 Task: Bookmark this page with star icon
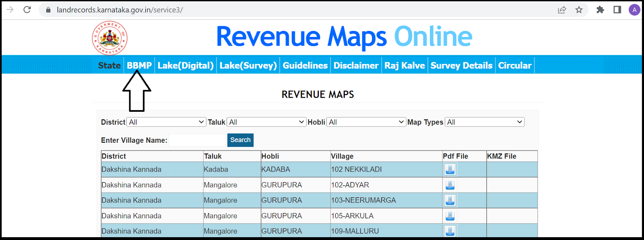click(579, 10)
